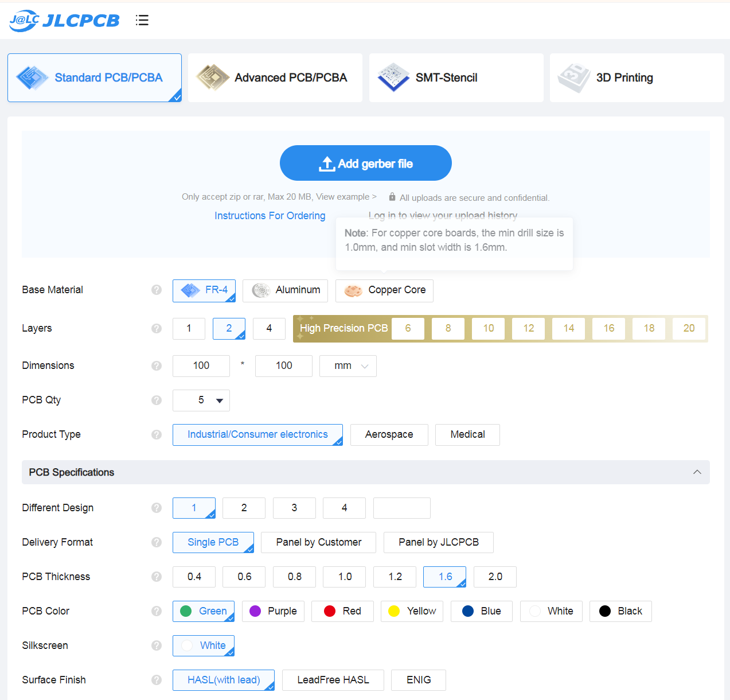
Task: Open help for Base Material
Action: [x=157, y=290]
